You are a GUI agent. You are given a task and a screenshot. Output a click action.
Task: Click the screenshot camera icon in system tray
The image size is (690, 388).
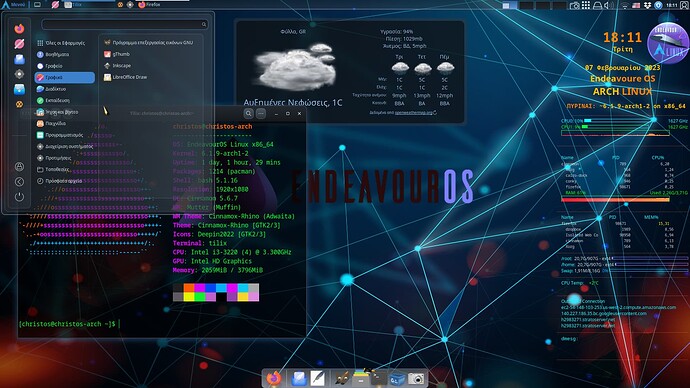[575, 5]
